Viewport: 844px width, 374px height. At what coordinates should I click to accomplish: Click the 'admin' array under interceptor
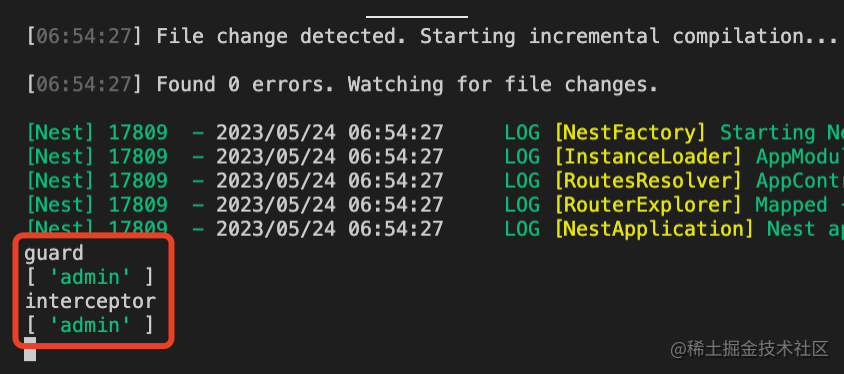pyautogui.click(x=89, y=325)
